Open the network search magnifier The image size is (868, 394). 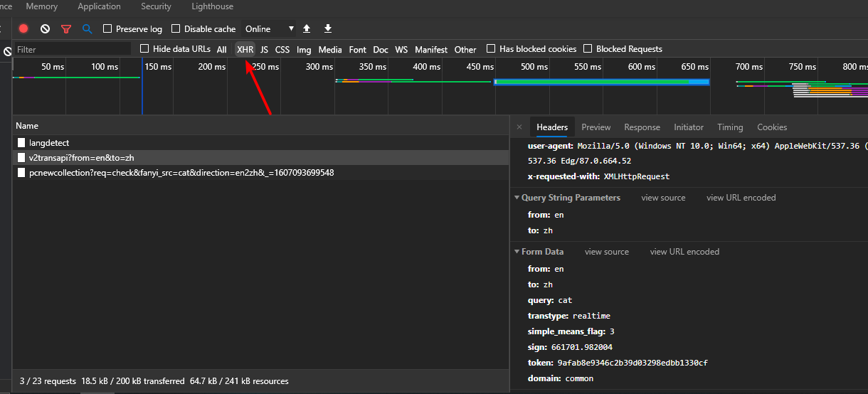point(88,29)
